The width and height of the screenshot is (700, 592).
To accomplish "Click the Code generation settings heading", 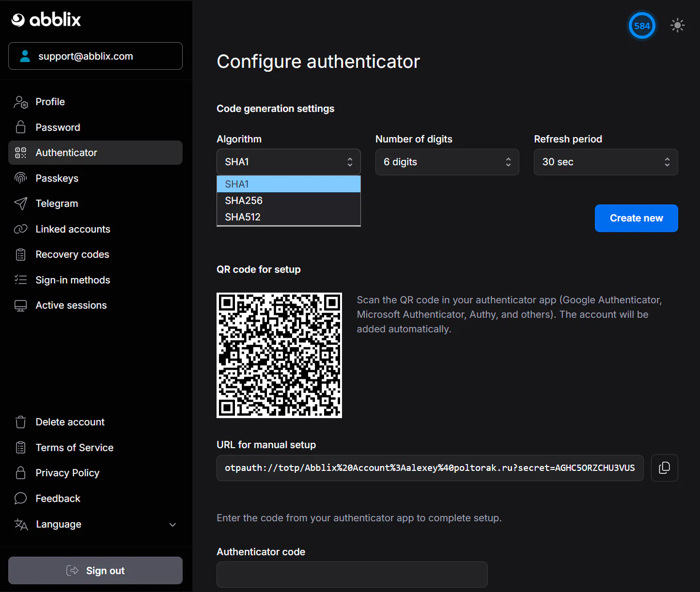I will click(276, 109).
